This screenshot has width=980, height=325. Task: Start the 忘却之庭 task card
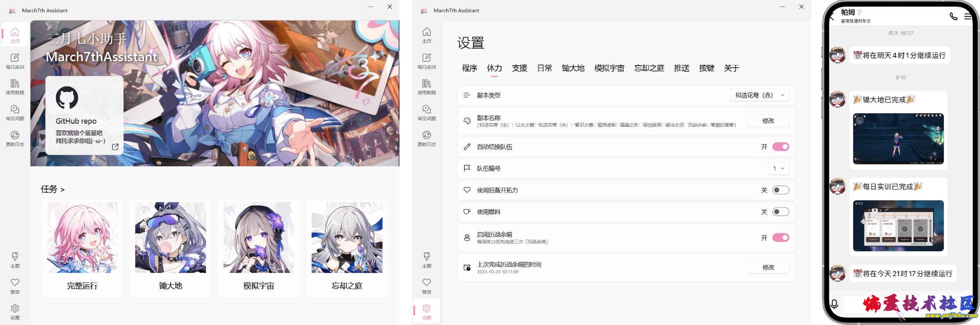[347, 248]
